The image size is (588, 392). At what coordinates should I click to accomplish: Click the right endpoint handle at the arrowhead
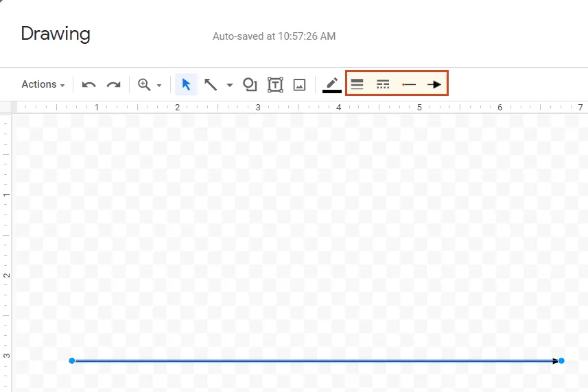tap(561, 360)
